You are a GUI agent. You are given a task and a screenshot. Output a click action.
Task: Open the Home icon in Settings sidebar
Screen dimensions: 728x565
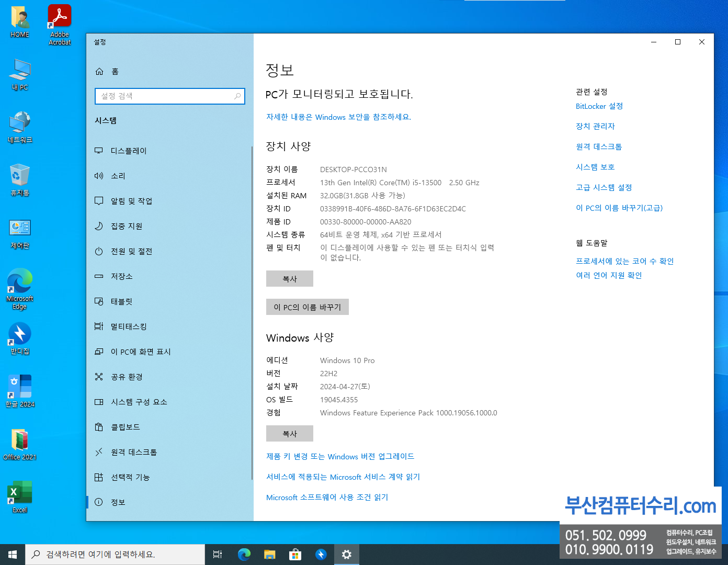click(x=99, y=71)
